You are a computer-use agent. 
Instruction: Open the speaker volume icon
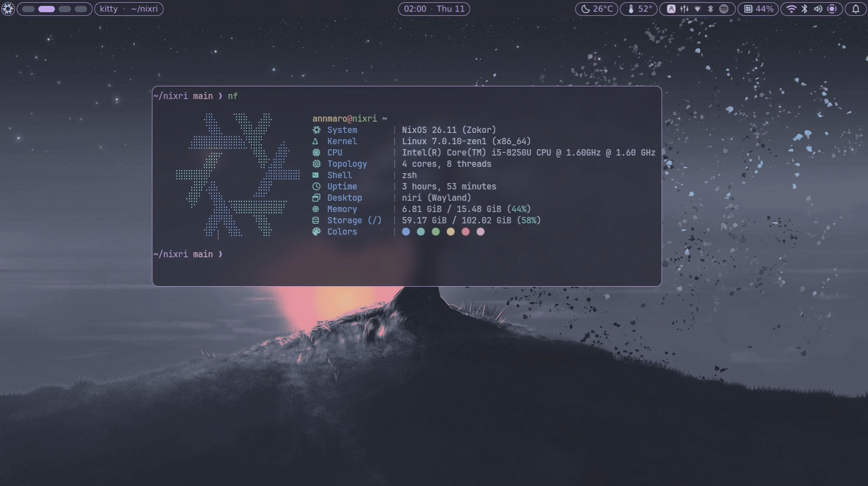pos(818,9)
